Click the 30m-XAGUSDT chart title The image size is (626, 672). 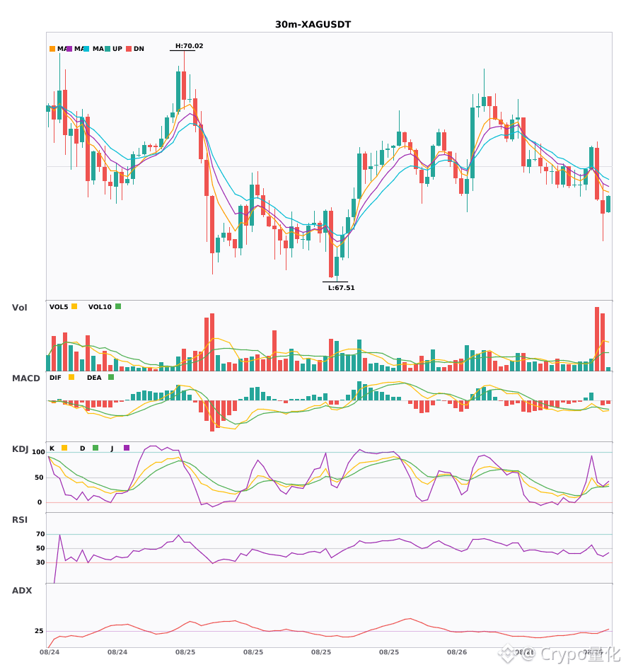tap(313, 25)
